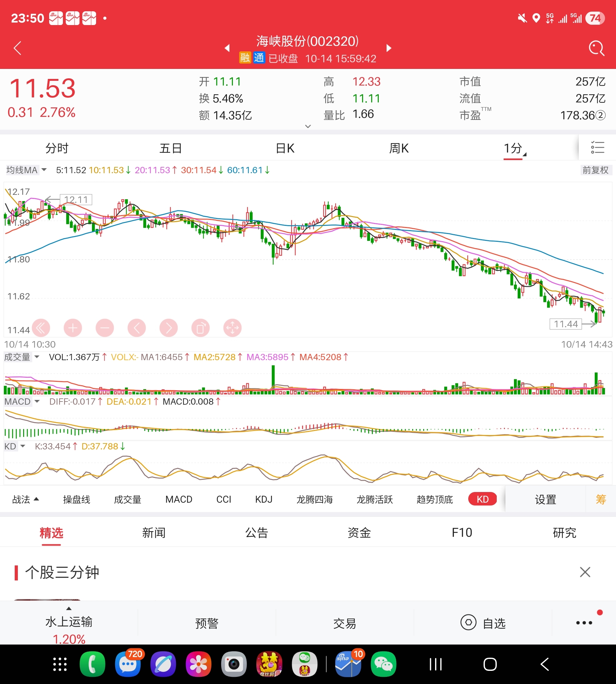Close the 个股三分钟 section
Screen dimensions: 616x684
585,572
